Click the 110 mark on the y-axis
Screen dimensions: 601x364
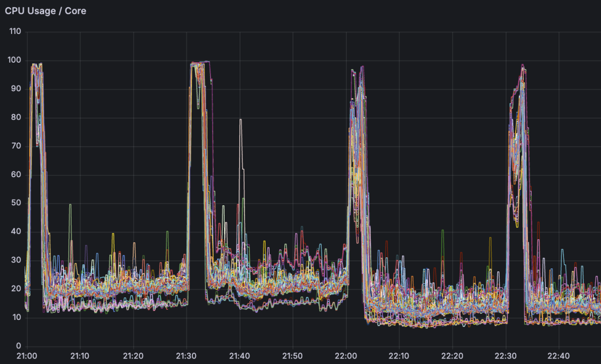(16, 31)
